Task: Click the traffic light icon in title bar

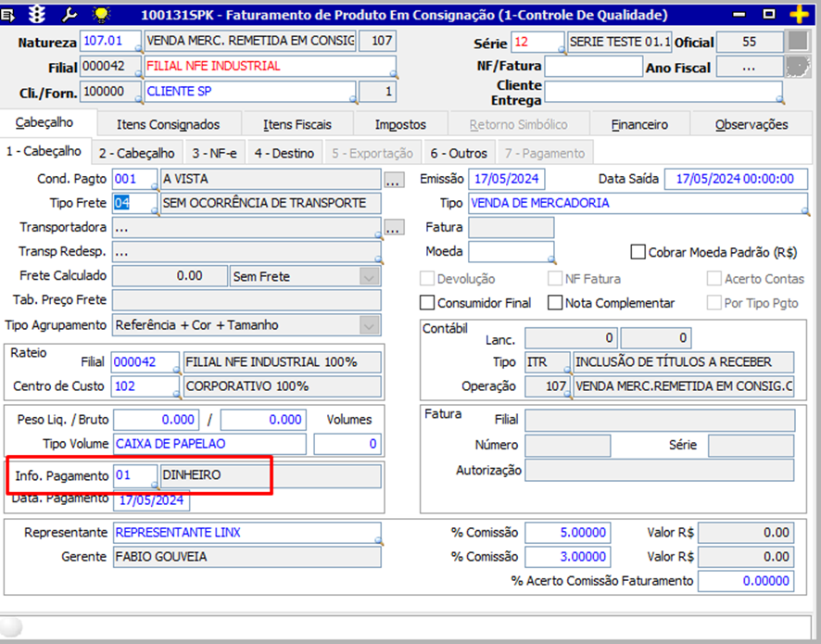Action: (x=38, y=14)
